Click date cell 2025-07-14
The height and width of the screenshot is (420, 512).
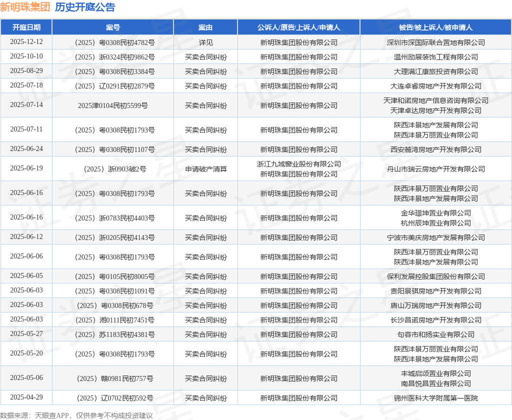pos(26,104)
